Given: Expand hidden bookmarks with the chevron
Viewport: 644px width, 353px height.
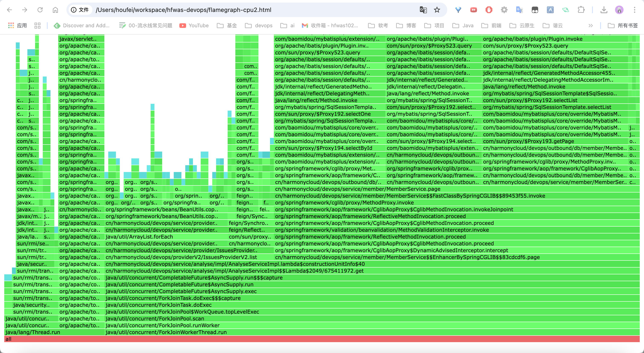Looking at the screenshot, I should 591,25.
